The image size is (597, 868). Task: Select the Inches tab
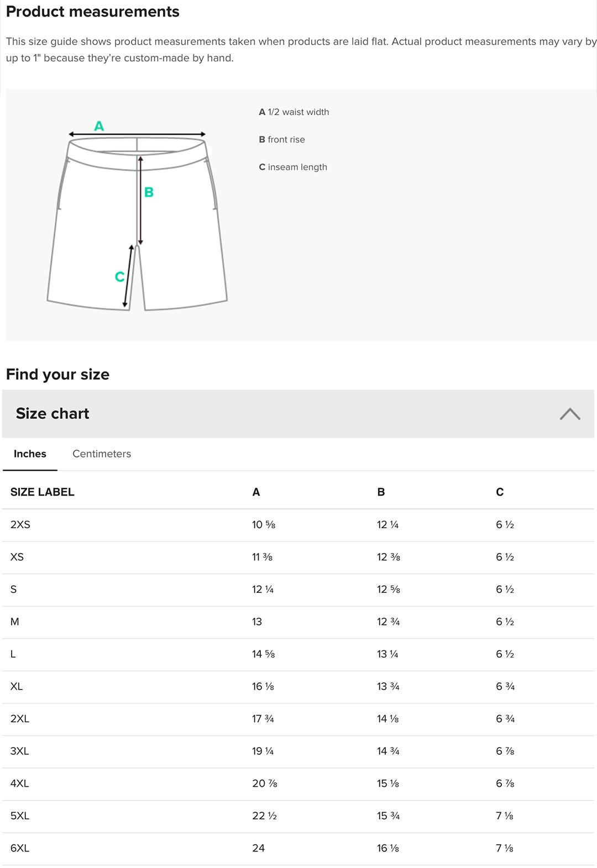pyautogui.click(x=30, y=454)
